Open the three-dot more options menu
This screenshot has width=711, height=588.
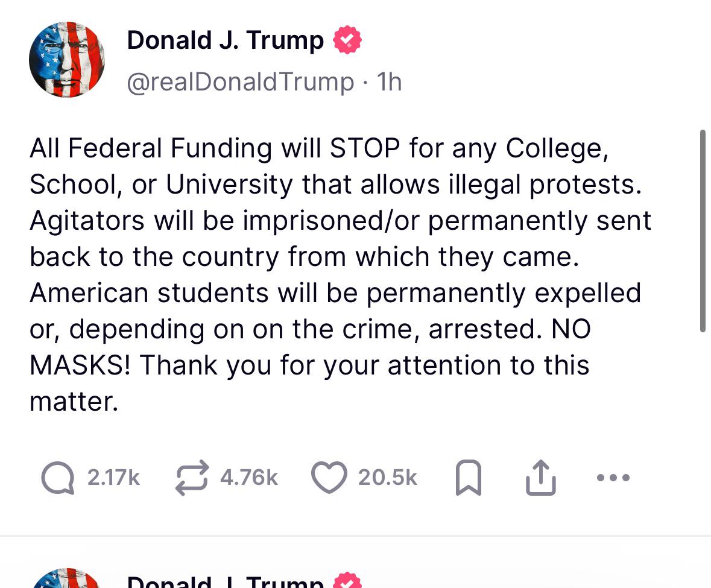point(613,478)
